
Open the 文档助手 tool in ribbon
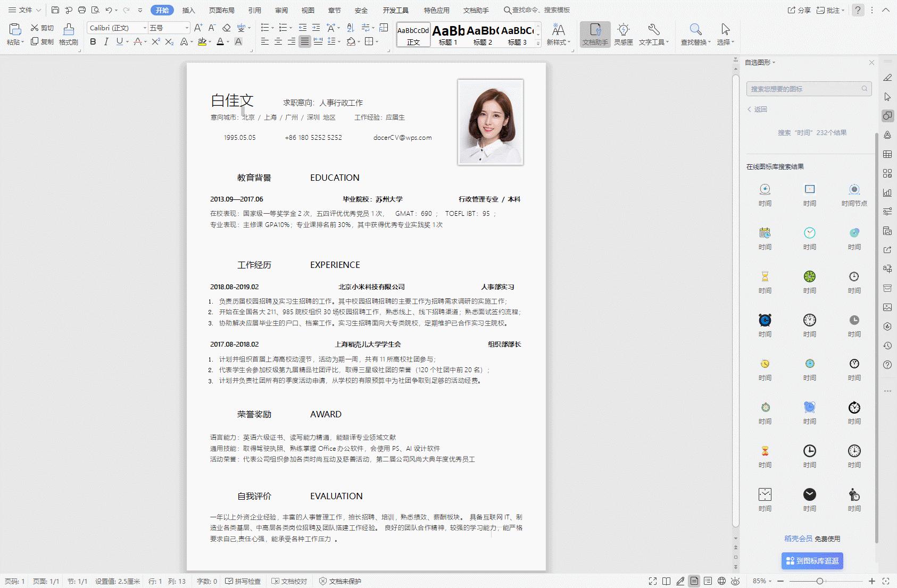[595, 35]
